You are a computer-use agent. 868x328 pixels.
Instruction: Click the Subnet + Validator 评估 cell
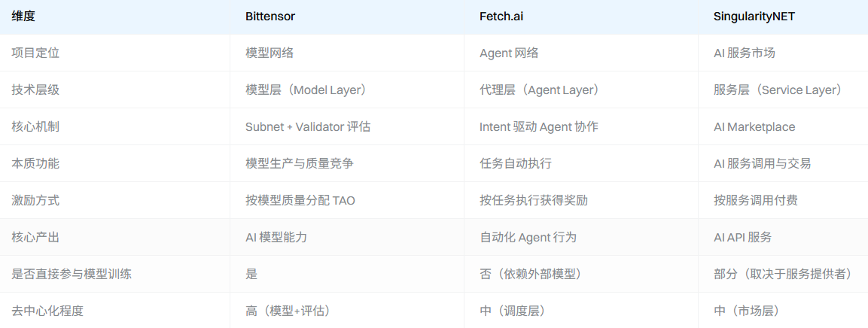click(x=308, y=126)
